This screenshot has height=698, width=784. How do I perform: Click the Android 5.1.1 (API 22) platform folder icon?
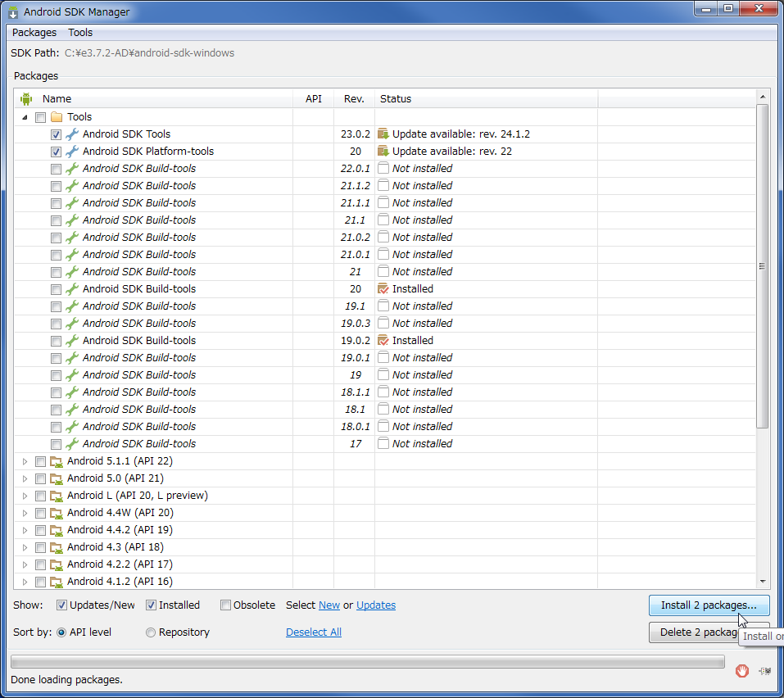point(57,461)
